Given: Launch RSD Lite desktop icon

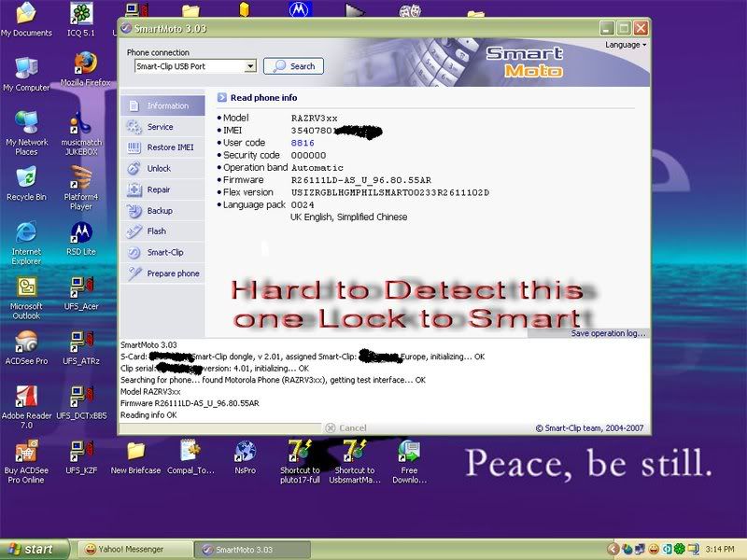Looking at the screenshot, I should tap(81, 239).
